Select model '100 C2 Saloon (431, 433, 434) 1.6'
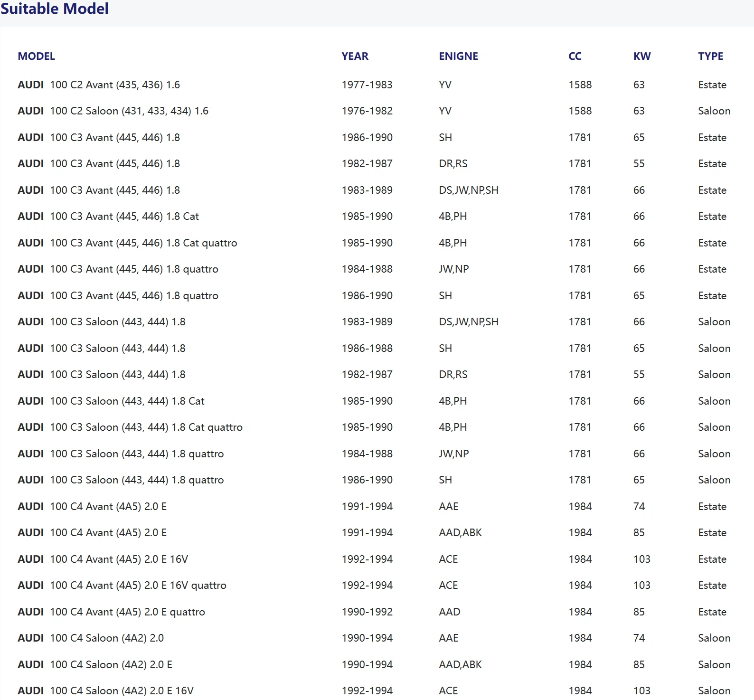The height and width of the screenshot is (700, 754). point(129,111)
